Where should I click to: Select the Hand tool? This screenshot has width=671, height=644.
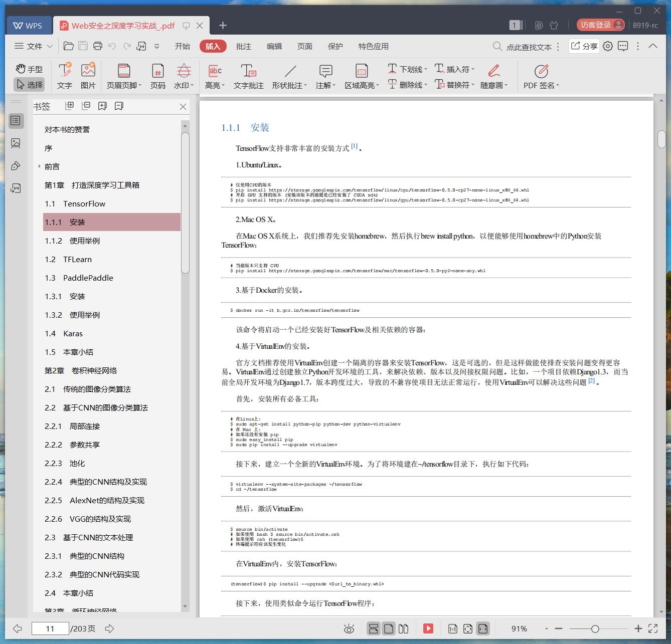[29, 69]
